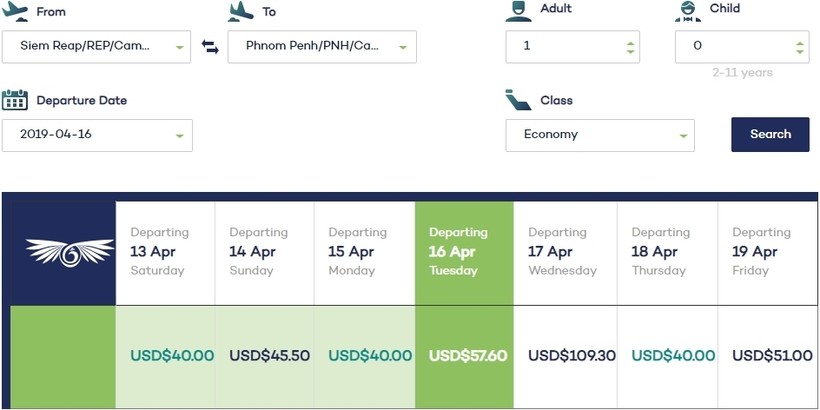Switch to the 17 Apr Wednesday tab
Screen dimensions: 820x410
click(x=564, y=251)
